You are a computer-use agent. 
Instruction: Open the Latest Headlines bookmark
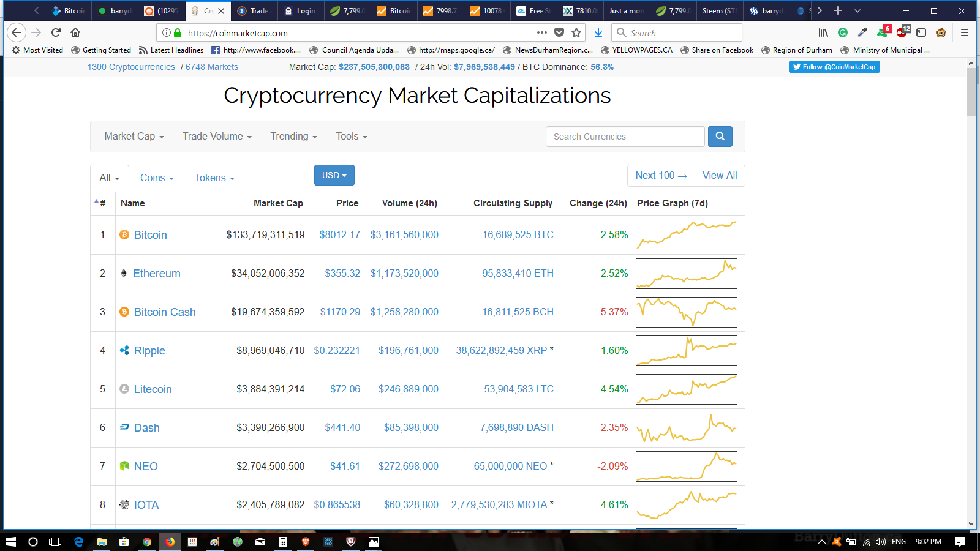[171, 50]
